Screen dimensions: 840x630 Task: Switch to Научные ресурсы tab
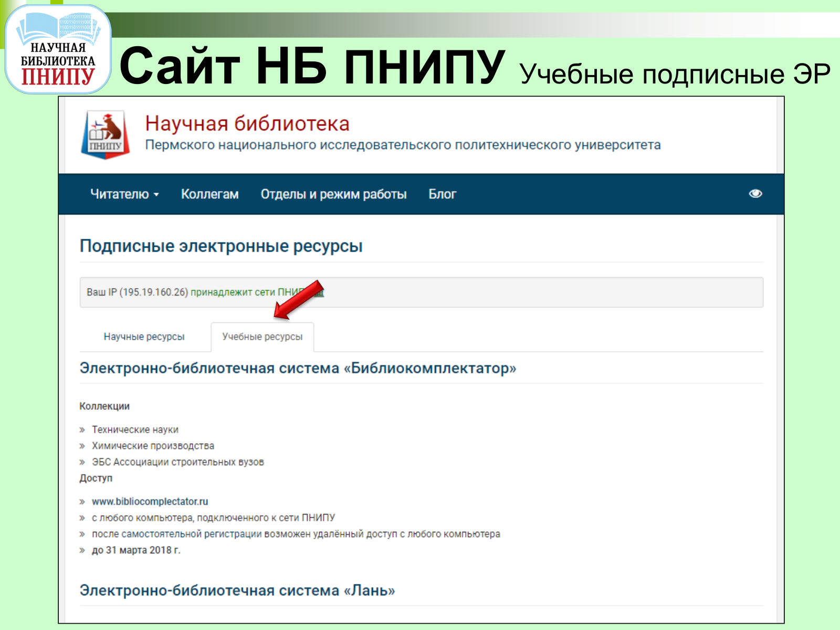tap(144, 337)
